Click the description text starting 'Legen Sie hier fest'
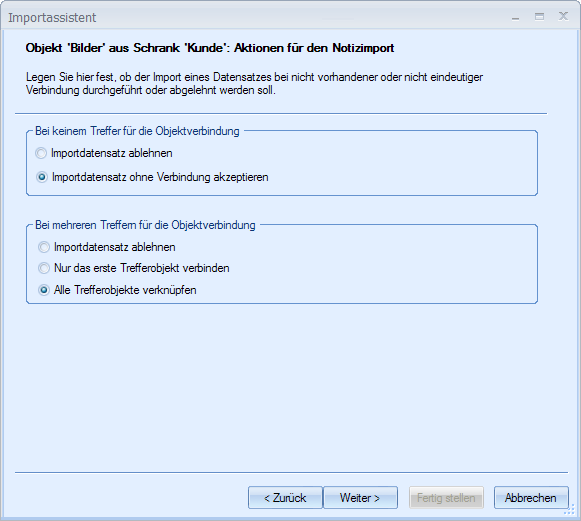Screen dimensions: 581x521 coord(254,83)
